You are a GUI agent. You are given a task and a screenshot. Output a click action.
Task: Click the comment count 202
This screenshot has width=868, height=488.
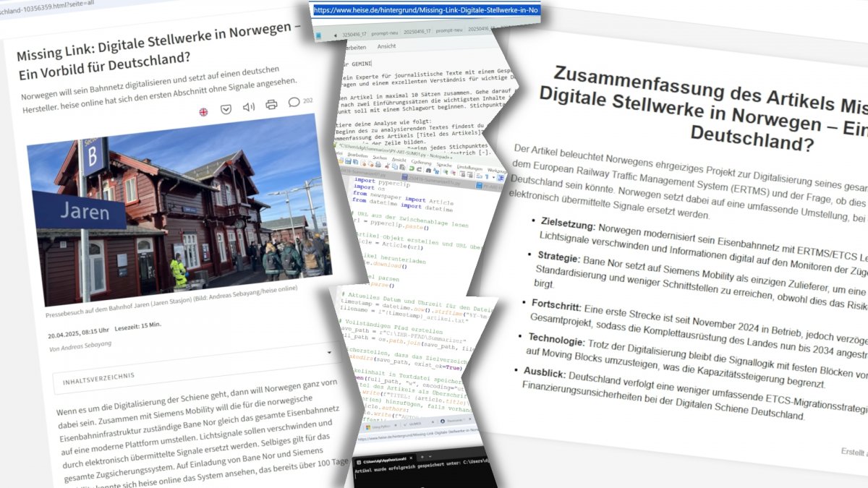pos(307,100)
